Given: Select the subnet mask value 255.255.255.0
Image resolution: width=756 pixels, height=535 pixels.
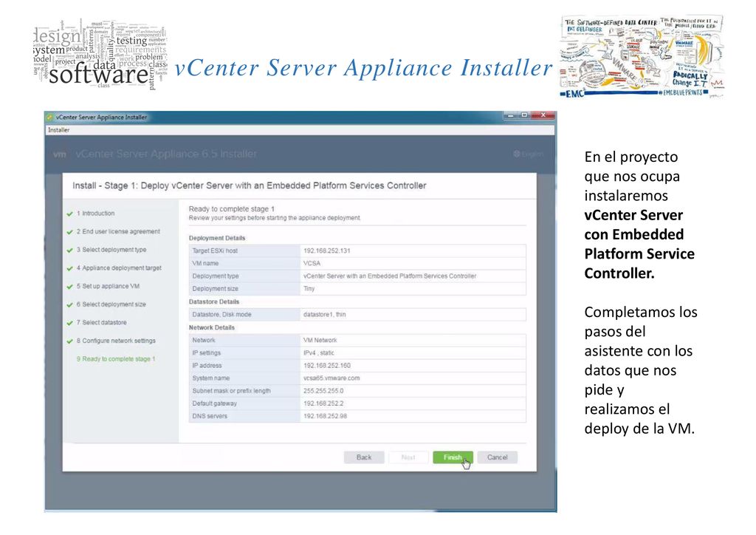Looking at the screenshot, I should pos(323,391).
